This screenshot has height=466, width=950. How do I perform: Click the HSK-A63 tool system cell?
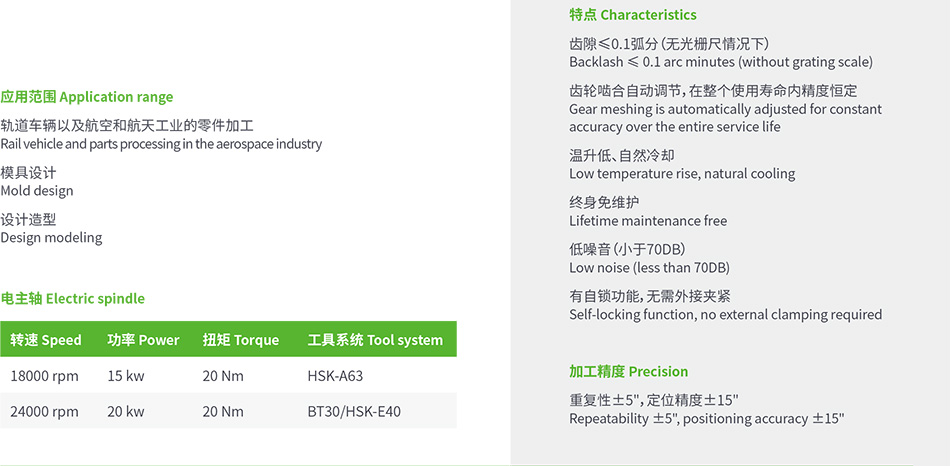click(335, 376)
